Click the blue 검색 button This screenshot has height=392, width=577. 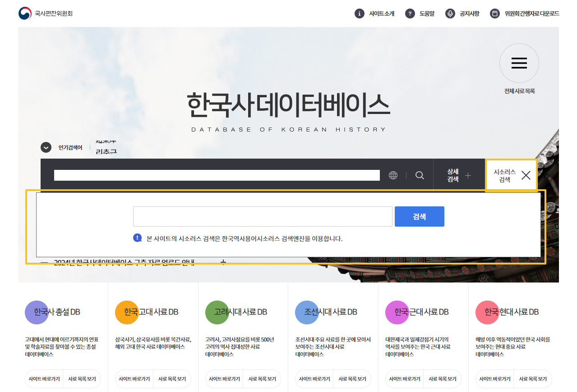(419, 216)
